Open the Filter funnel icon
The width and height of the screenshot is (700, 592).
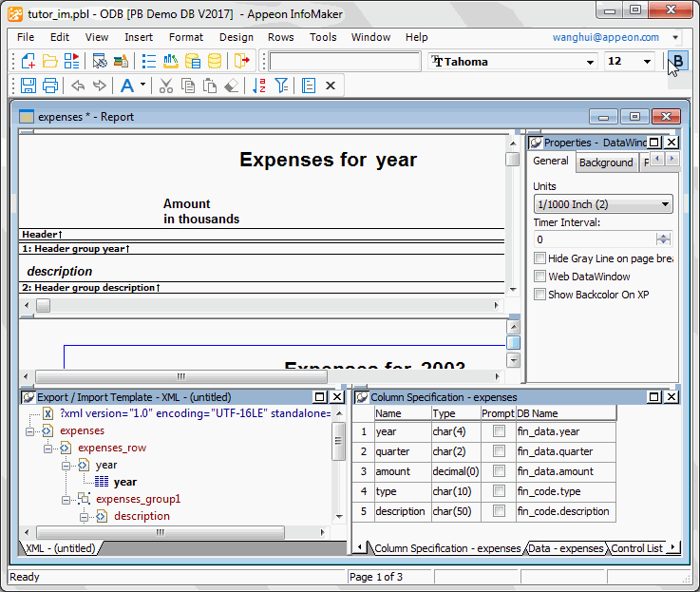click(281, 86)
